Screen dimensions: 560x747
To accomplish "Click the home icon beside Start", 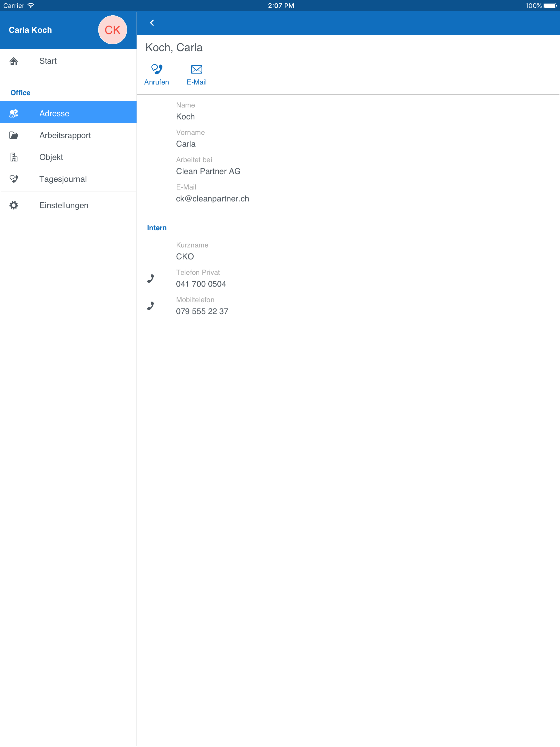I will [x=13, y=61].
